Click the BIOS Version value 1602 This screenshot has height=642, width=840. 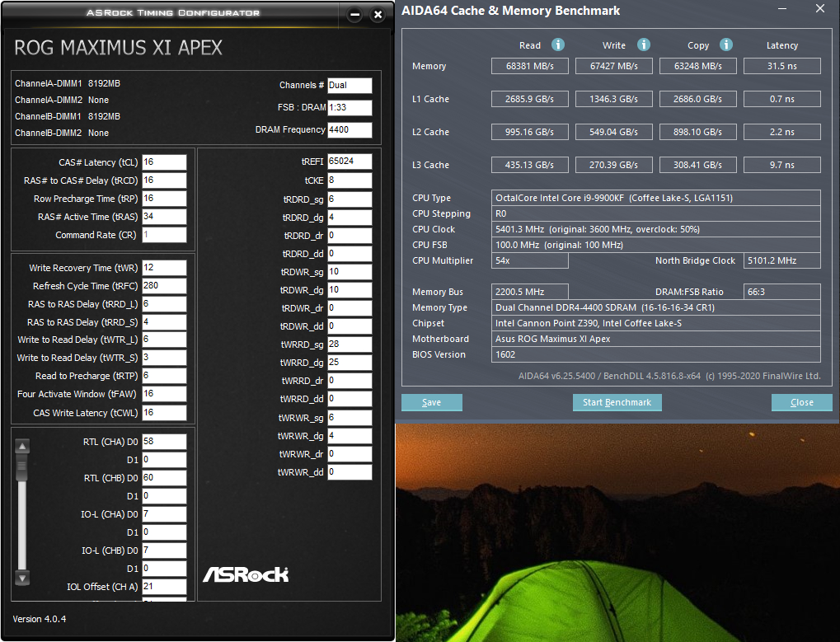[655, 354]
